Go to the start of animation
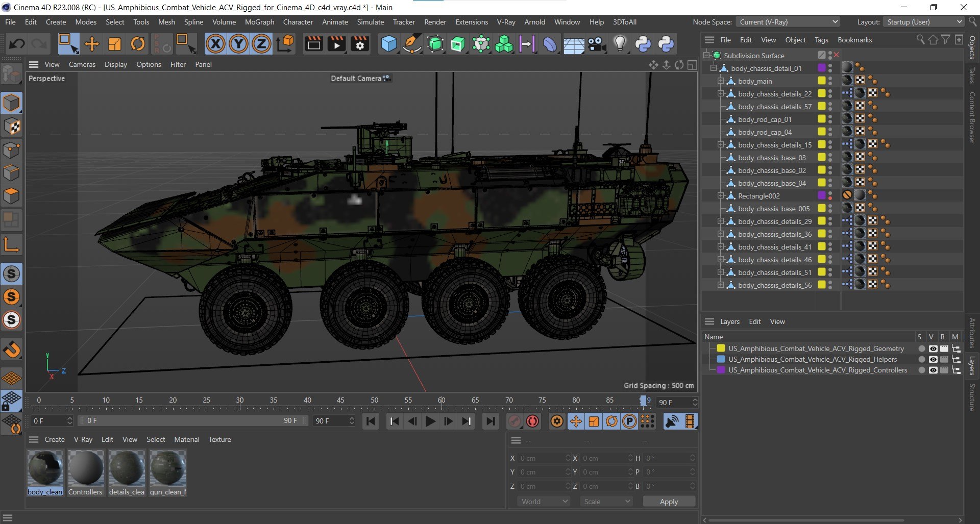This screenshot has height=524, width=980. (371, 421)
